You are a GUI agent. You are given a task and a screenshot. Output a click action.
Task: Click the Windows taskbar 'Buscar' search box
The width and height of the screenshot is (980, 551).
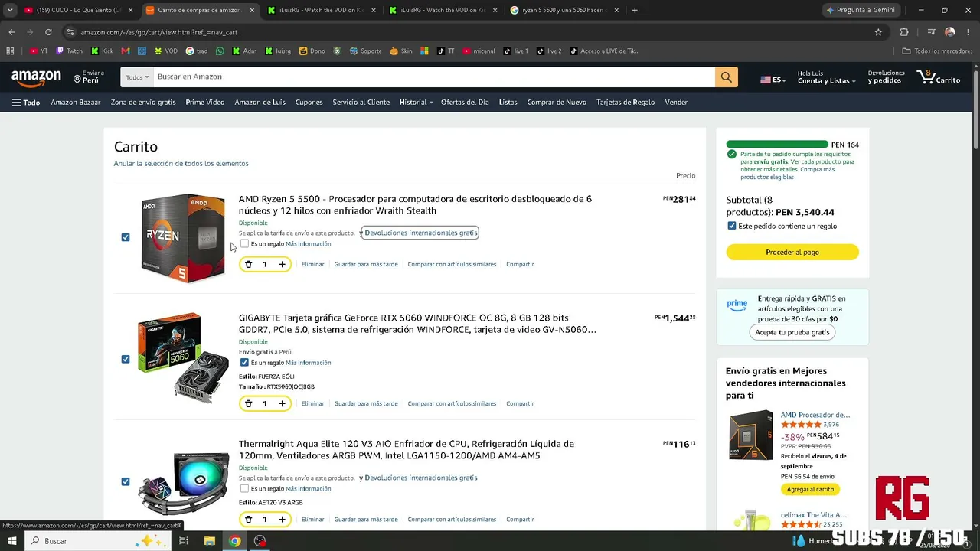point(98,541)
